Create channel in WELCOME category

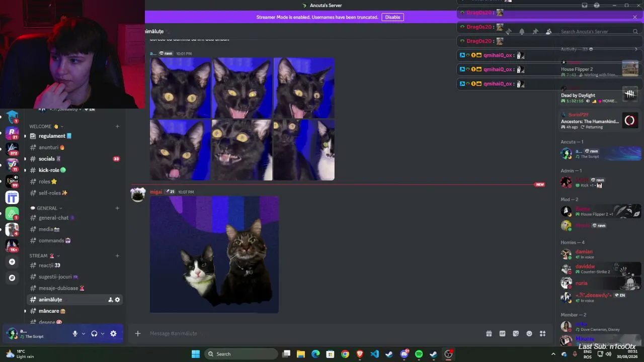pos(117,126)
